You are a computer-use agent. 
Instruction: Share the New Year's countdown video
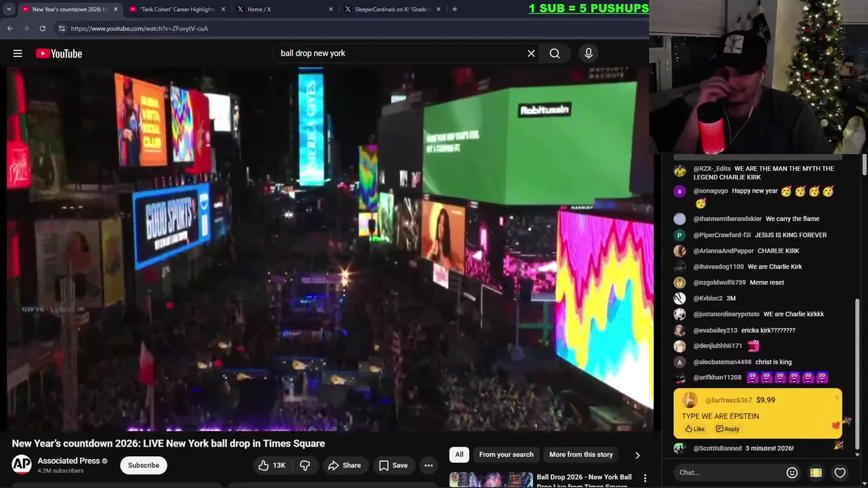pyautogui.click(x=344, y=465)
